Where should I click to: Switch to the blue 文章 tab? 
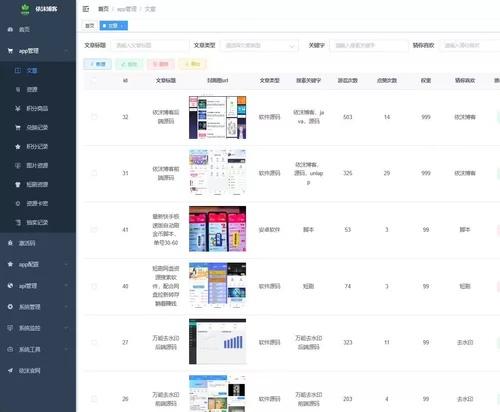114,26
